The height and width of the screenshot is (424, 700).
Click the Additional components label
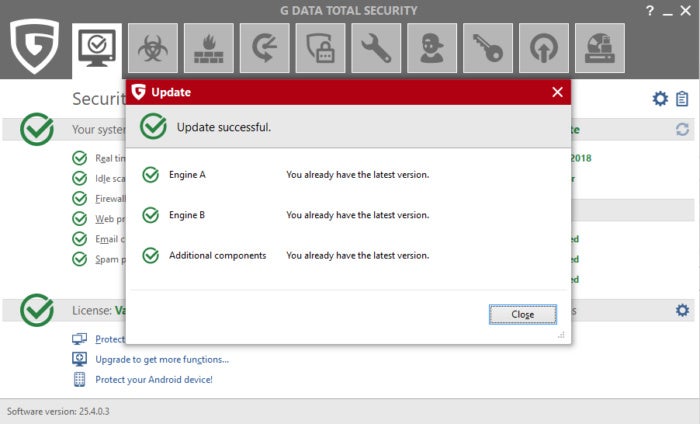[x=217, y=255]
